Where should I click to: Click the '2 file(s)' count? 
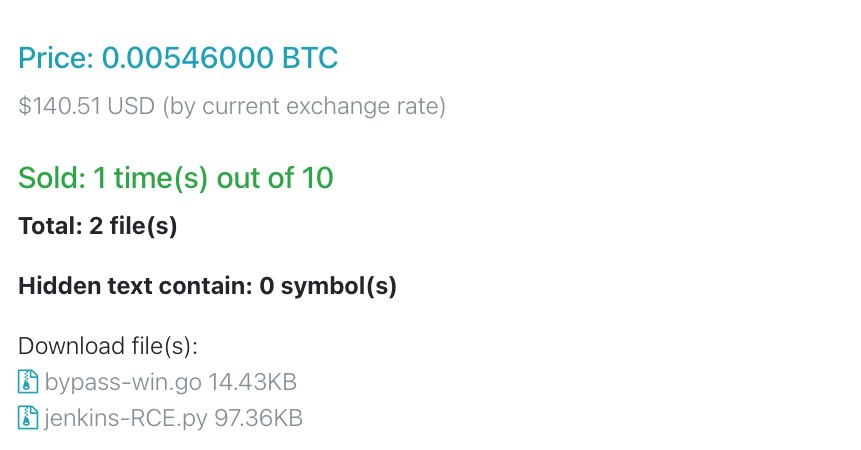click(x=133, y=226)
